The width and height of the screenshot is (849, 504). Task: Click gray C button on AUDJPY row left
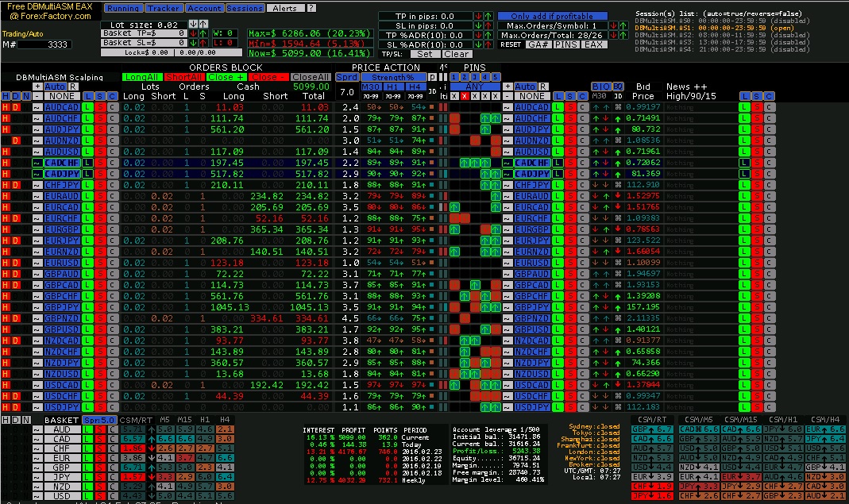[x=112, y=129]
